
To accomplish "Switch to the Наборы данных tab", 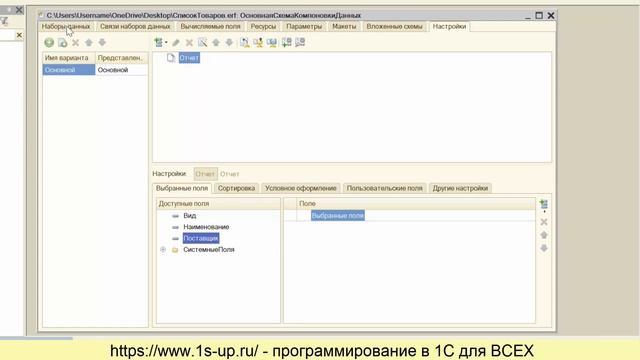I will pos(66,27).
